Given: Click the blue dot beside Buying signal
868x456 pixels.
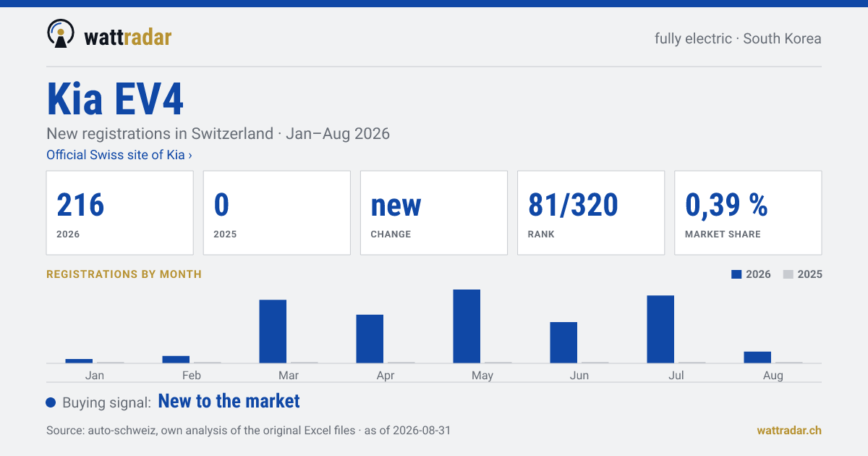Looking at the screenshot, I should click(x=51, y=402).
